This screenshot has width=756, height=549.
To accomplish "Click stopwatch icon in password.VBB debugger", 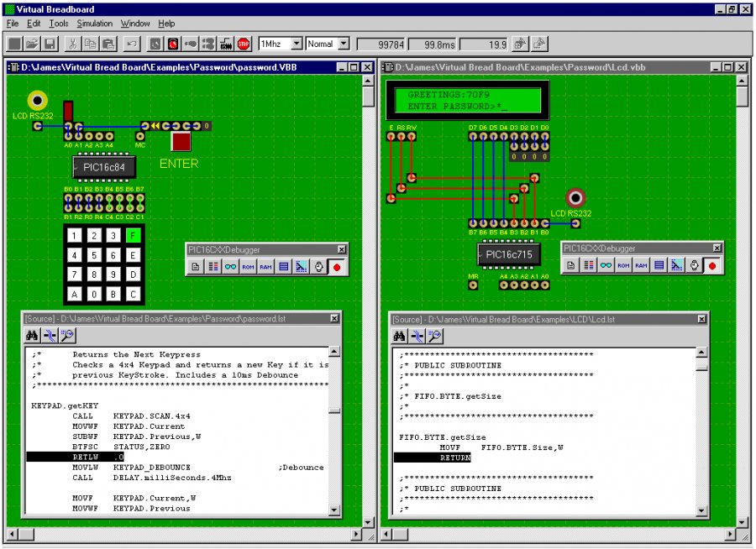I will (318, 267).
